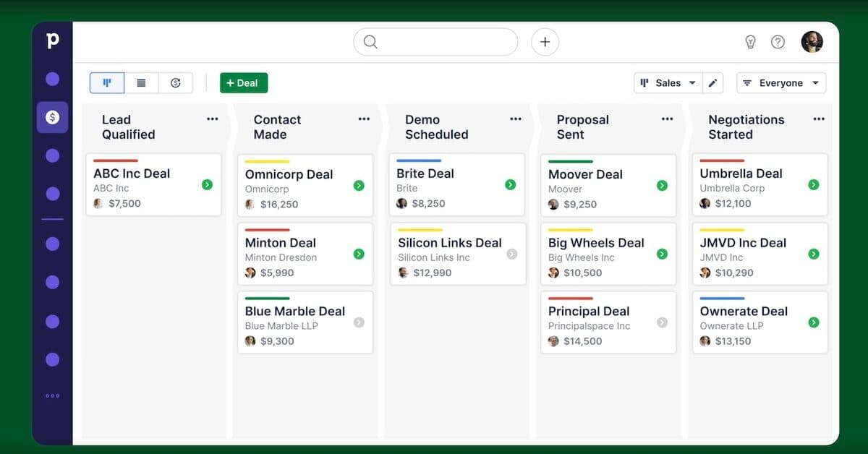
Task: Click the owner avatar on Umbrella Deal
Action: pos(705,204)
